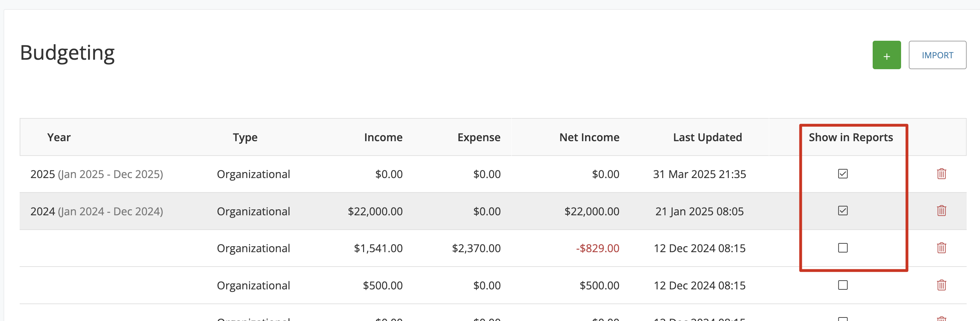
Task: Sort by the Income column header
Action: click(x=383, y=137)
